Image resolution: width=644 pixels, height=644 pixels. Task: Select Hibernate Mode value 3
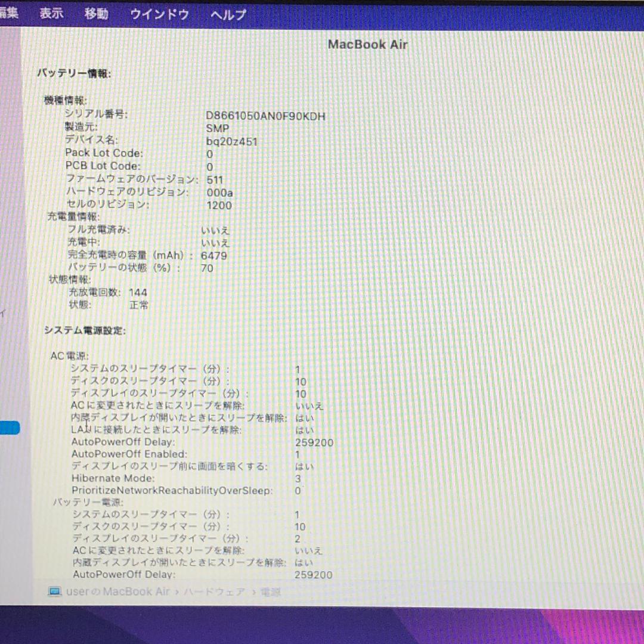(298, 479)
